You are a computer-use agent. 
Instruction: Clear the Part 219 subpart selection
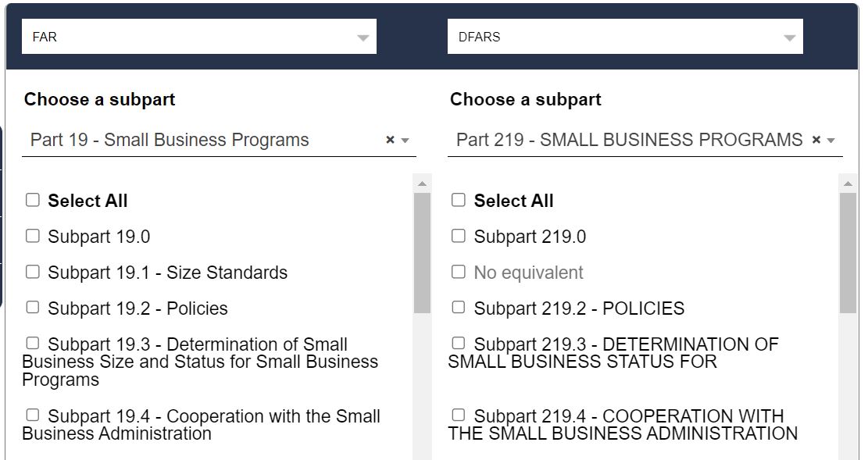[816, 140]
